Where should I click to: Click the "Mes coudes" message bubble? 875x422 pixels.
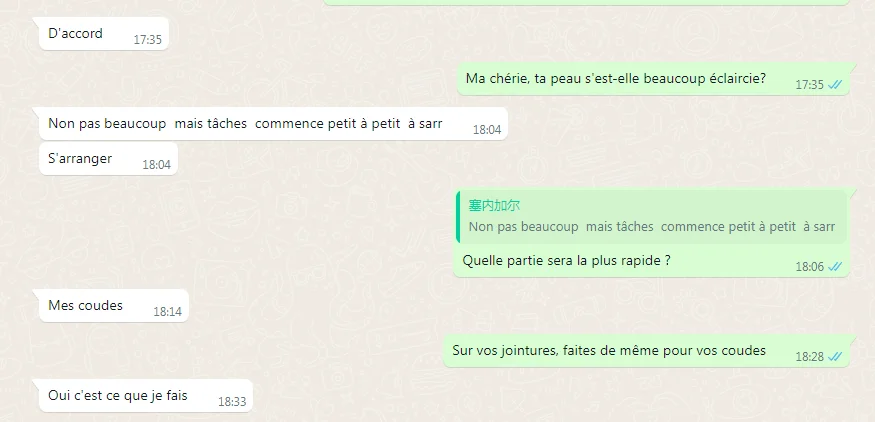114,306
